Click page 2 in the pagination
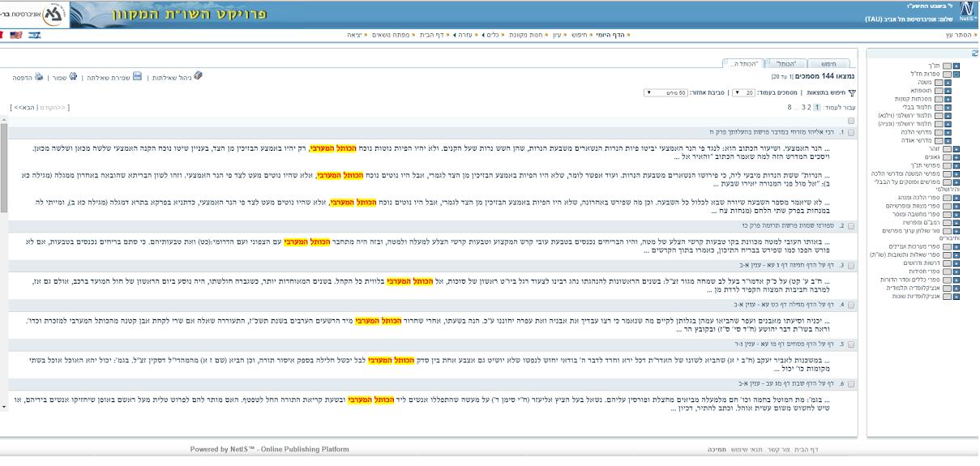Viewport: 980px width, 466px height. [809, 107]
